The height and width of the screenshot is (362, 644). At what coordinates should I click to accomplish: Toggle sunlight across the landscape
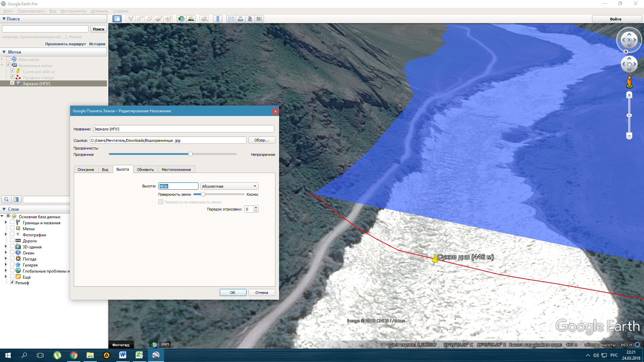click(x=191, y=19)
